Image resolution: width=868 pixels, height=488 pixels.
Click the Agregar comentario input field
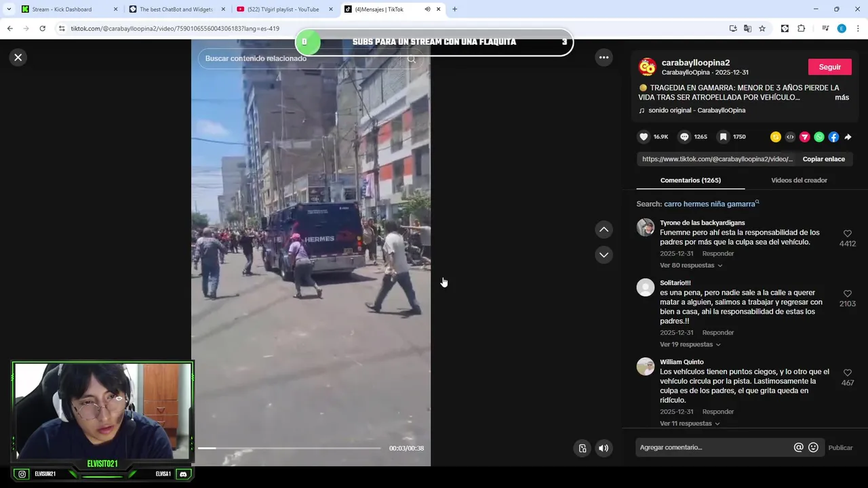pos(715,447)
